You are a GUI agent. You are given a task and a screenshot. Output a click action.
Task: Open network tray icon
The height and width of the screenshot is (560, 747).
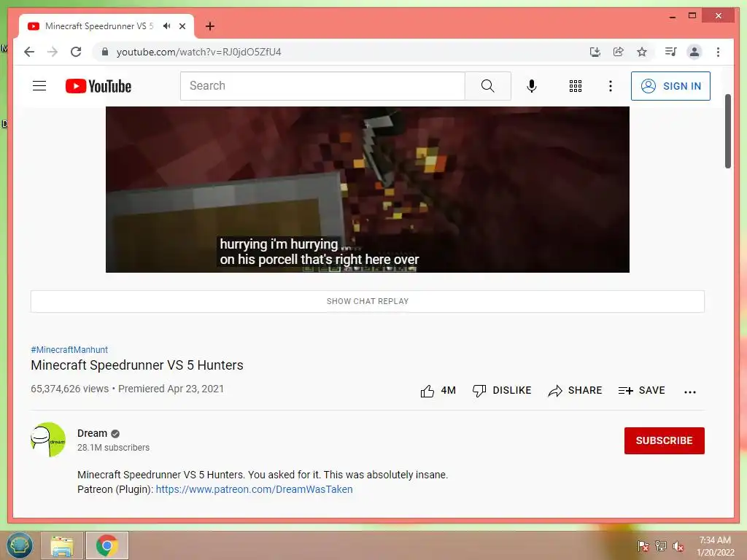[661, 545]
